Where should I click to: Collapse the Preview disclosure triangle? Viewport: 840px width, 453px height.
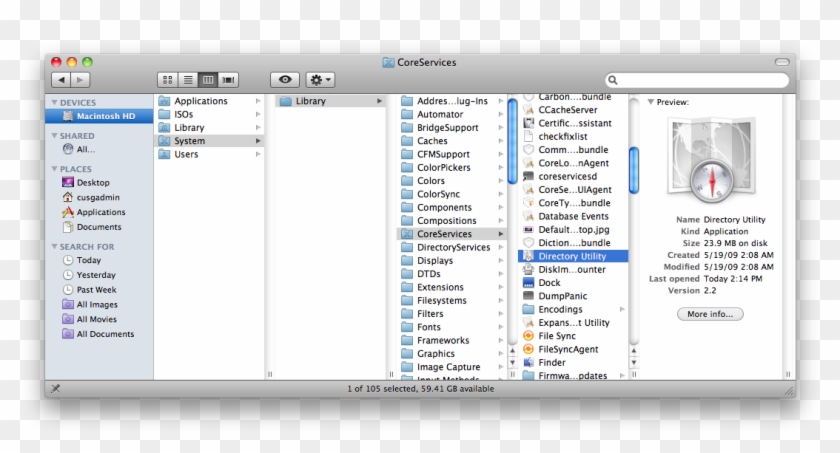click(651, 102)
